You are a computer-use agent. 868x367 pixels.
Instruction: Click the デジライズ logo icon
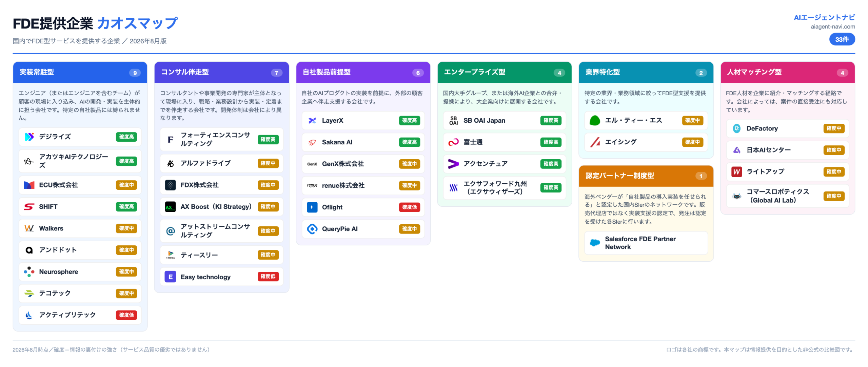point(29,137)
